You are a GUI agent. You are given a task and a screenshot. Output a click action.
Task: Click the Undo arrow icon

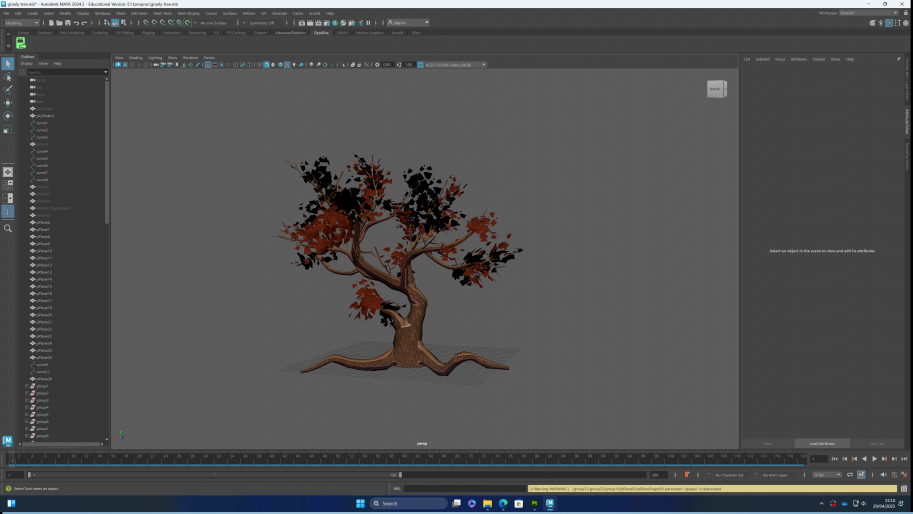coord(76,23)
